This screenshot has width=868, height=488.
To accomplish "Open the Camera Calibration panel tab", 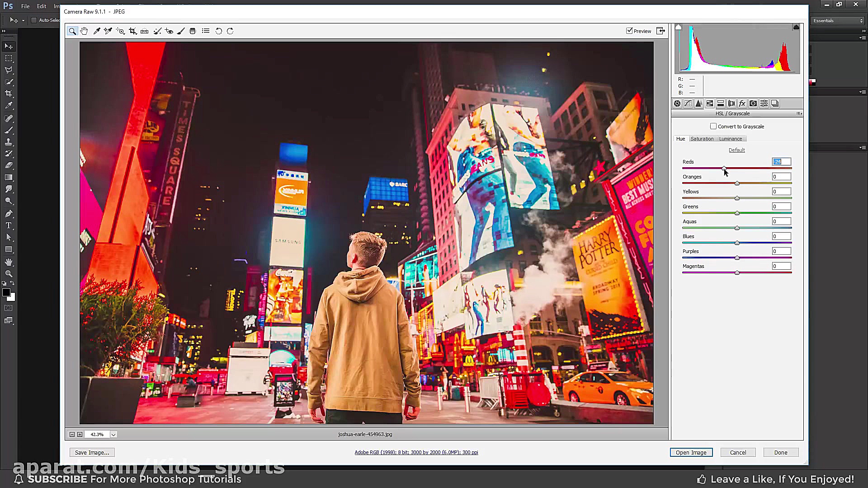I will [753, 103].
